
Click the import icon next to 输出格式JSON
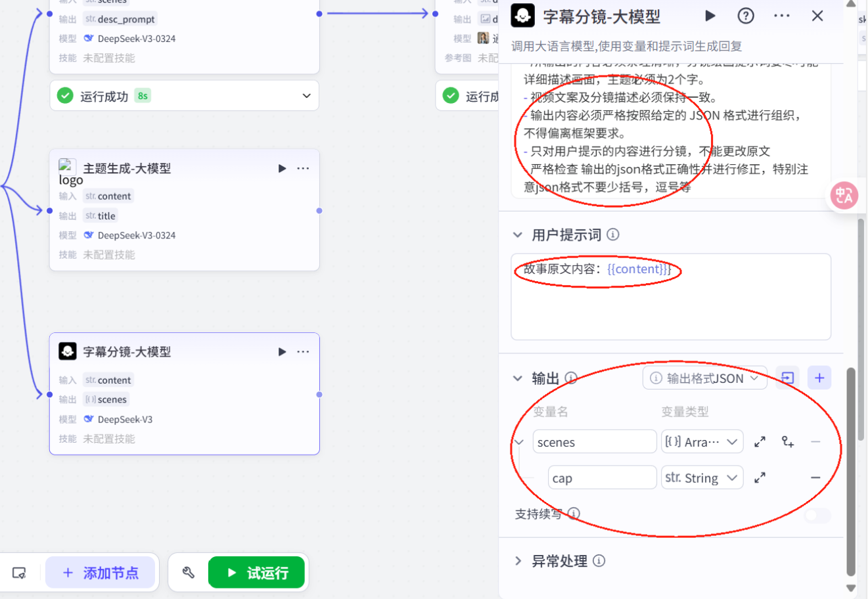point(788,378)
